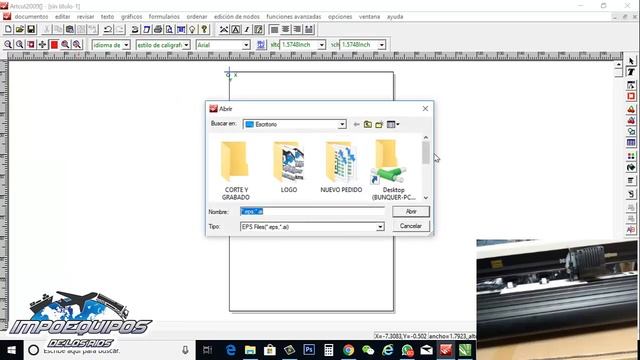Screen dimensions: 640x360
Task: Click the save floppy disk icon
Action: pyautogui.click(x=31, y=29)
